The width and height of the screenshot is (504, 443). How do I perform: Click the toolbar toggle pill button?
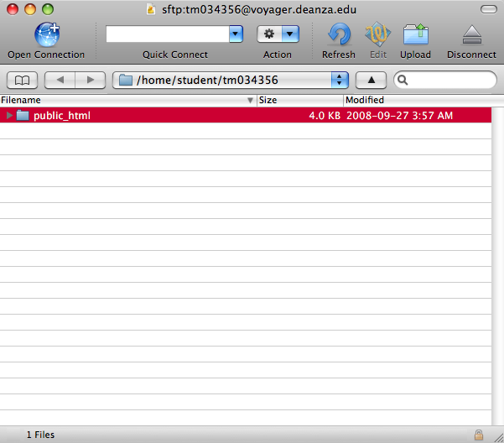[x=489, y=9]
